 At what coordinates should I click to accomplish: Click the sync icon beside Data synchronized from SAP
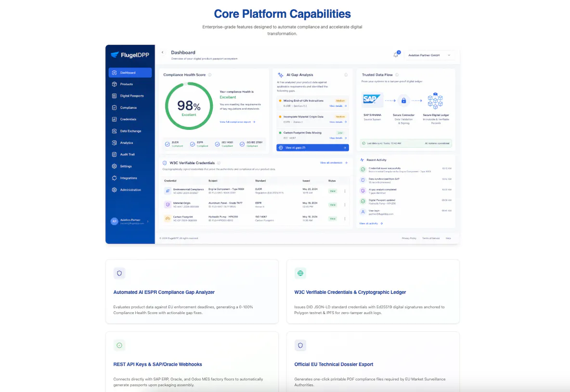(363, 180)
